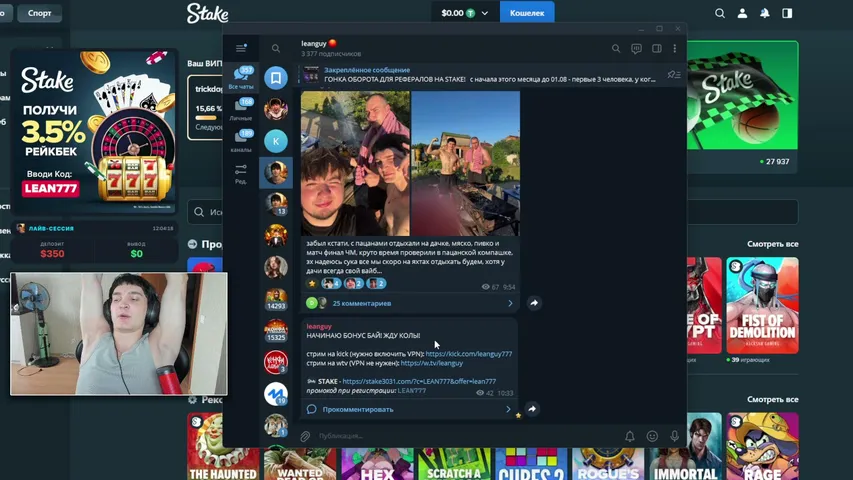Click Stake games search field
Viewport: 853px width, 480px height.
click(493, 212)
